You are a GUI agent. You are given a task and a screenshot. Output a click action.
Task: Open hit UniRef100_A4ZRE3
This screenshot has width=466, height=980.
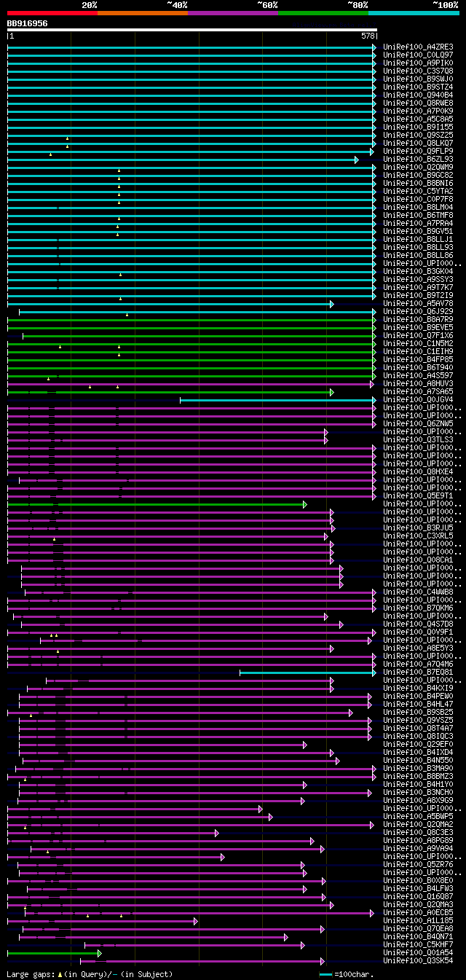coord(418,47)
